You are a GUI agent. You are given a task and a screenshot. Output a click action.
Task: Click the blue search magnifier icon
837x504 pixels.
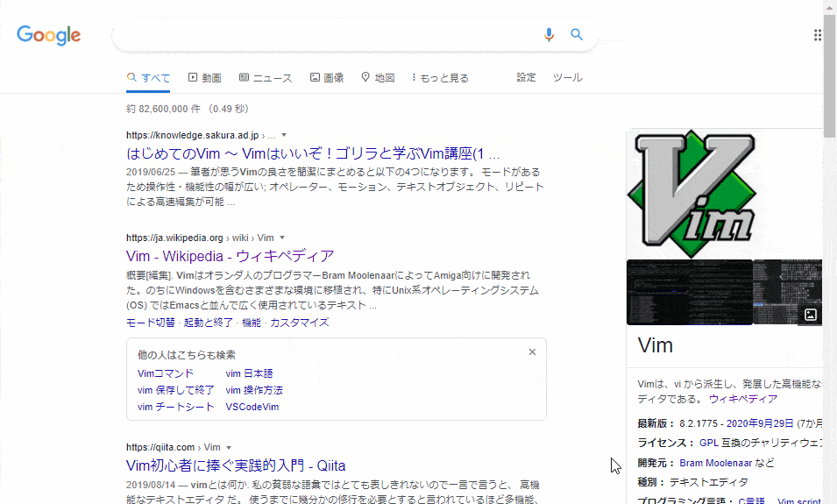[x=577, y=35]
